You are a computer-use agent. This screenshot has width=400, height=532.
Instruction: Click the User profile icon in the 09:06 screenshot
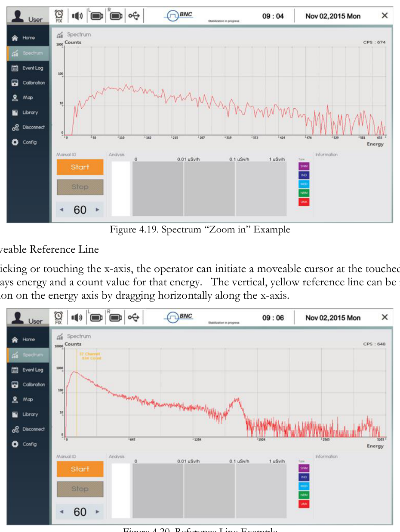tap(18, 318)
